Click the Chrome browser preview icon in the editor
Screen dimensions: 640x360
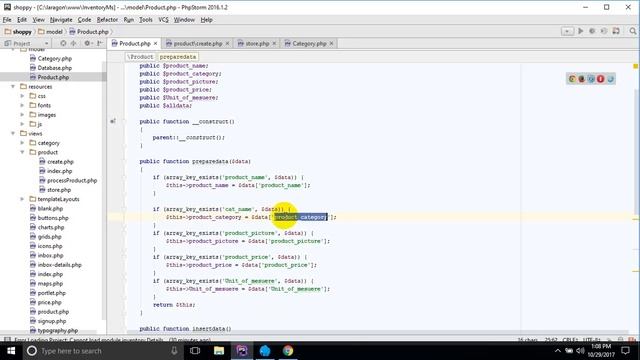tap(572, 79)
